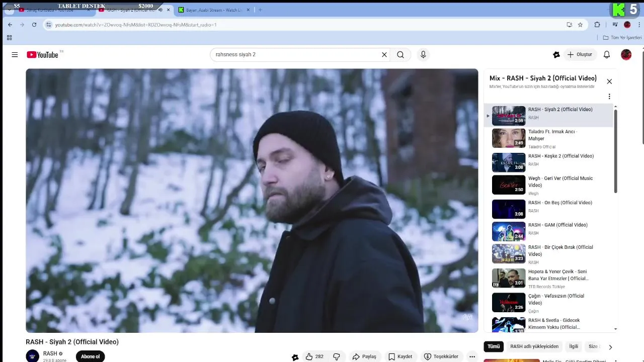The width and height of the screenshot is (644, 362).
Task: Clear the search box with the X icon
Action: pyautogui.click(x=384, y=55)
